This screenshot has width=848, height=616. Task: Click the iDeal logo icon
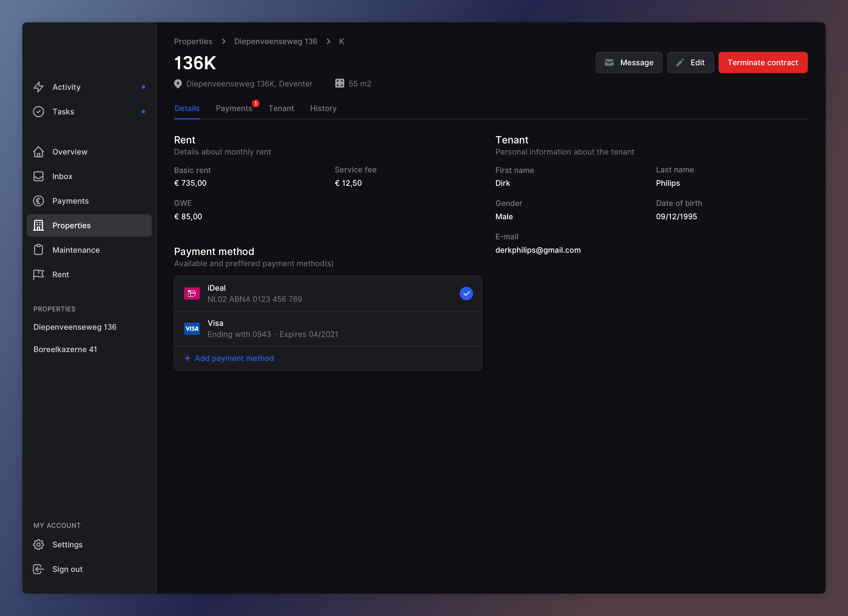(192, 293)
